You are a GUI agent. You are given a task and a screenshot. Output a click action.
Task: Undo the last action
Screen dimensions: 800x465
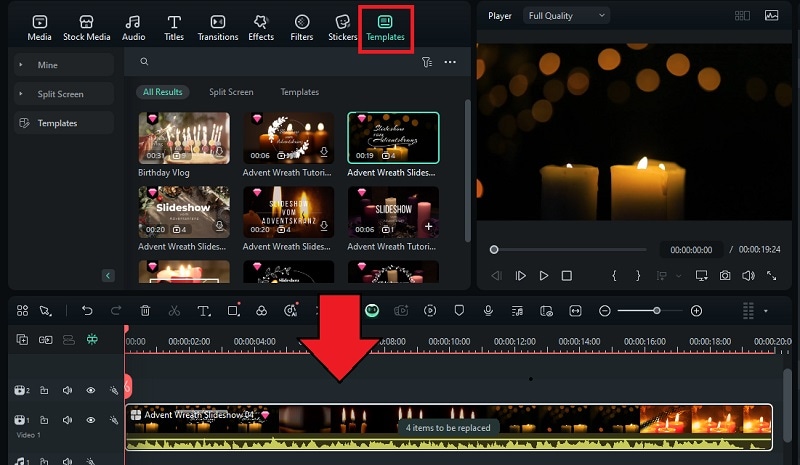click(87, 311)
